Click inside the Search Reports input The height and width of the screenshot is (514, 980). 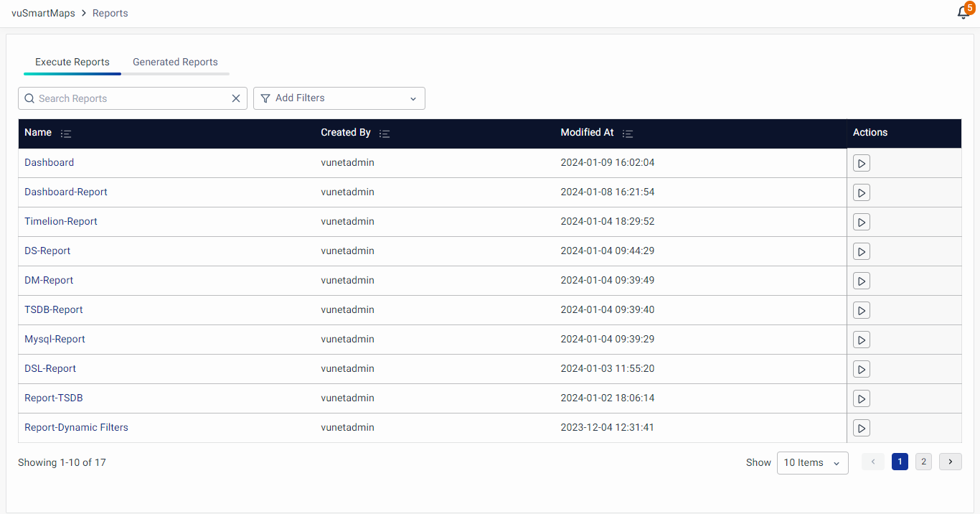129,98
